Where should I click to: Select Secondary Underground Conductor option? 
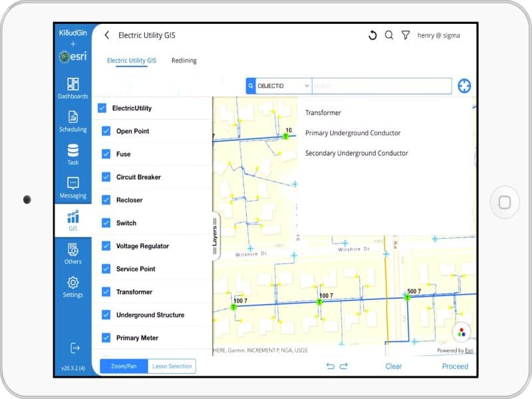click(356, 153)
